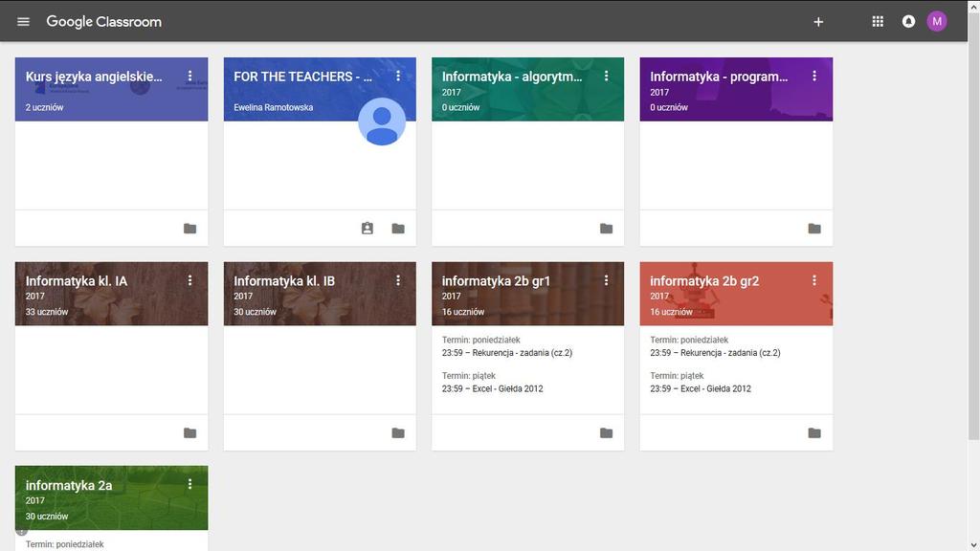
Task: Open the Google apps grid
Action: click(878, 22)
